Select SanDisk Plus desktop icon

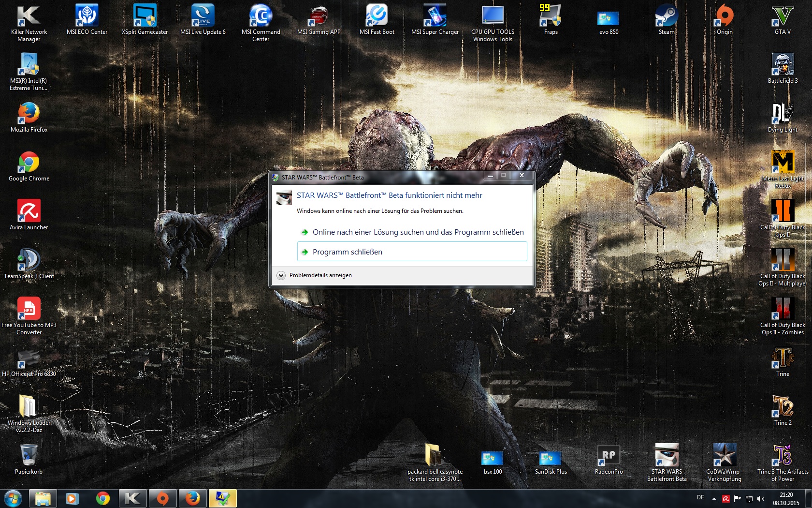point(551,462)
